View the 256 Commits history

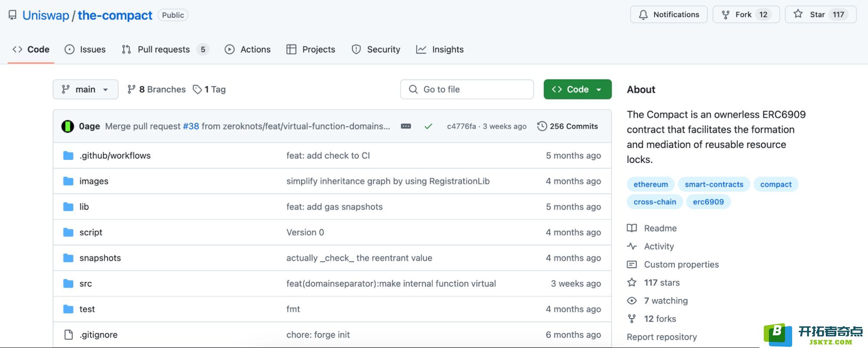click(x=568, y=126)
